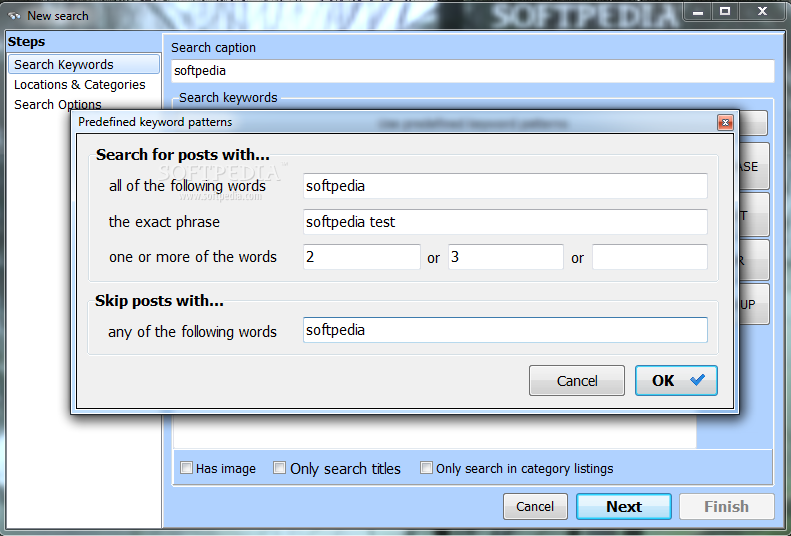Enable the Has image checkbox
791x536 pixels.
[x=186, y=468]
